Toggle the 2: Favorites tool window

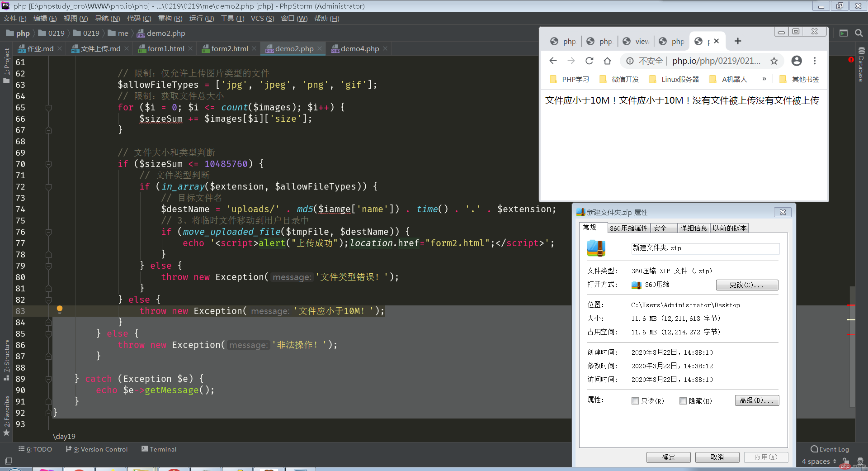coord(6,416)
